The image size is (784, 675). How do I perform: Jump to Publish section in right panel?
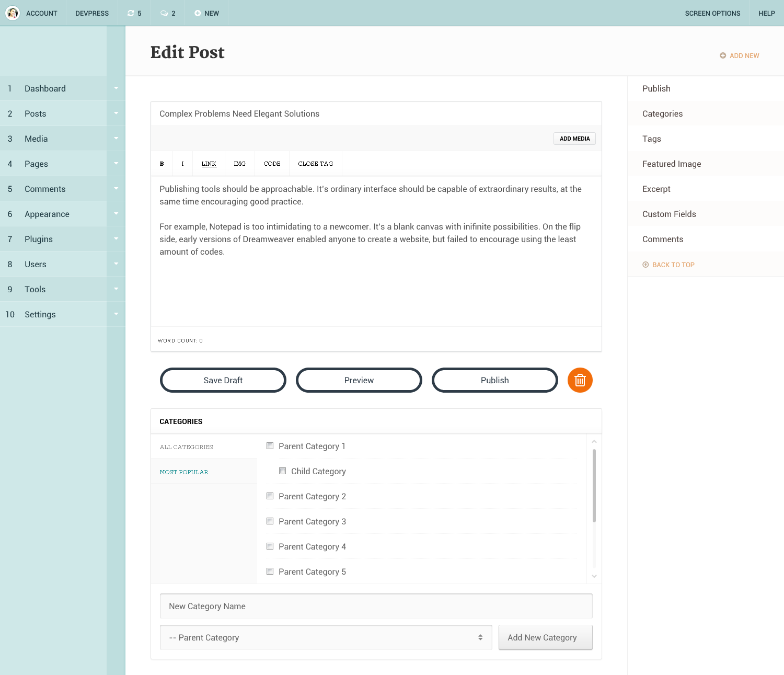(x=706, y=88)
